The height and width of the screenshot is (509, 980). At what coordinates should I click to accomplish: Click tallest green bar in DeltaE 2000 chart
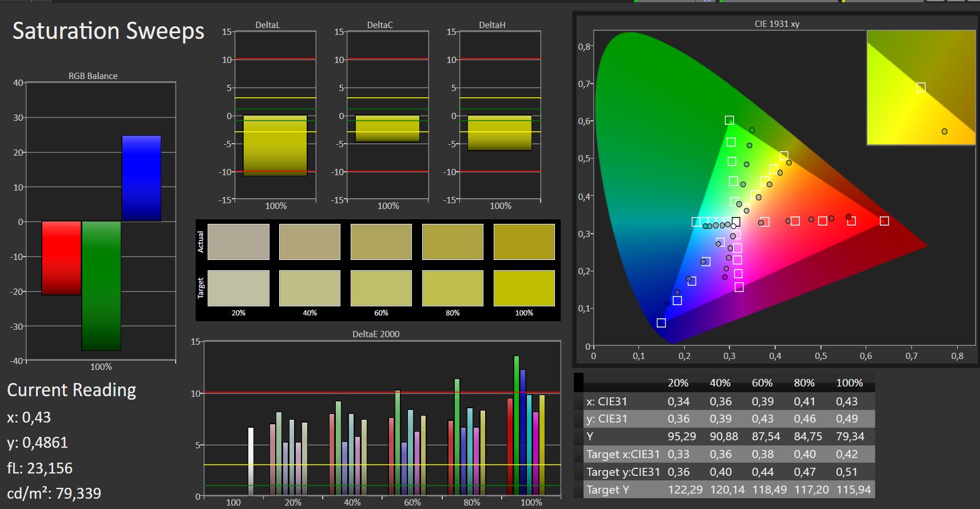[x=517, y=425]
